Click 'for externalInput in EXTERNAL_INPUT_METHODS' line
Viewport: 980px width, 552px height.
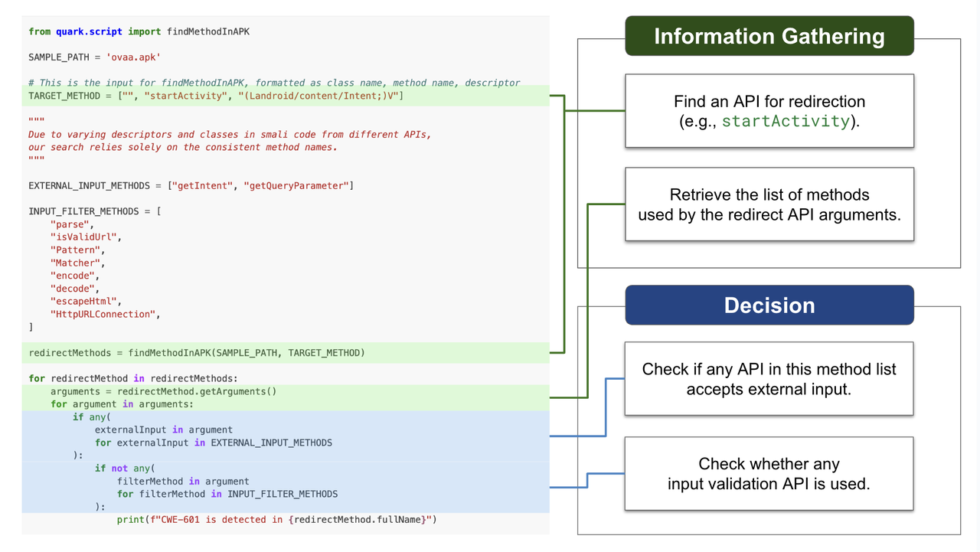[x=214, y=443]
